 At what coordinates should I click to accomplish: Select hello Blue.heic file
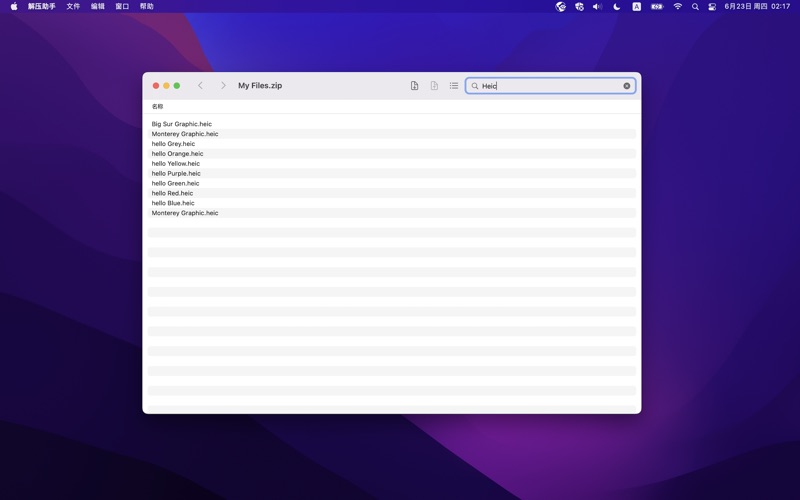[x=392, y=203]
